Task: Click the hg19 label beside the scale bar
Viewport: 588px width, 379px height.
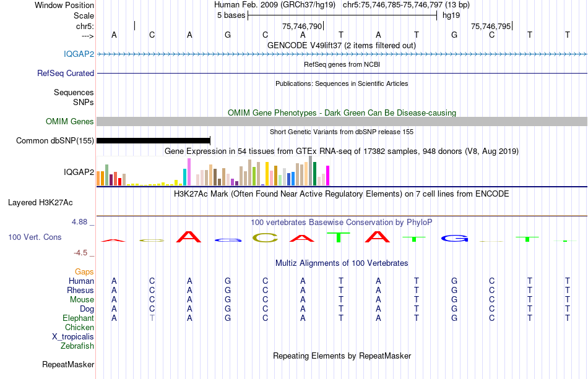Action: coord(451,15)
